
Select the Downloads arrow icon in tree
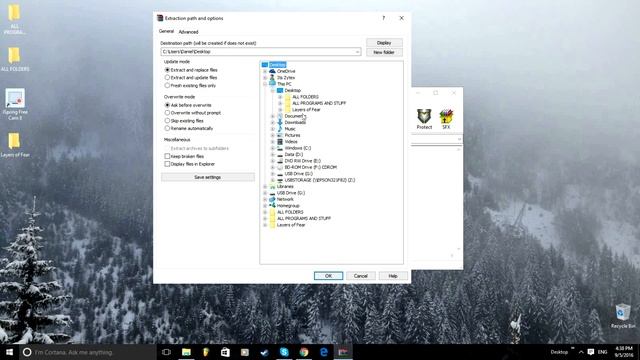(280, 122)
